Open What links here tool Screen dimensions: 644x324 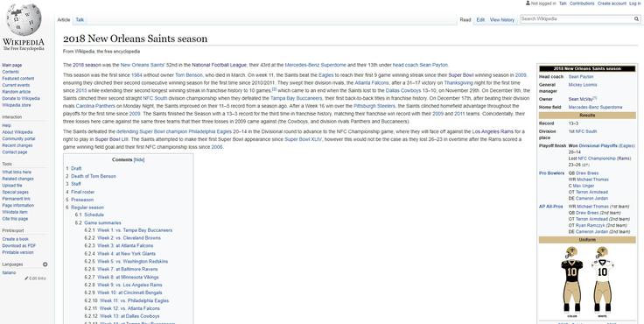tap(17, 173)
